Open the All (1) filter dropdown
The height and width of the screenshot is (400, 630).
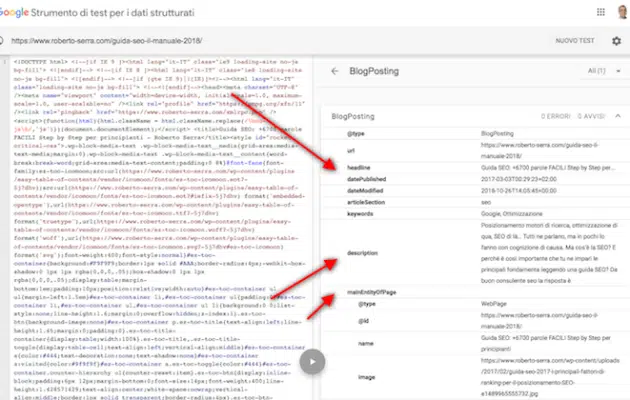click(x=604, y=71)
